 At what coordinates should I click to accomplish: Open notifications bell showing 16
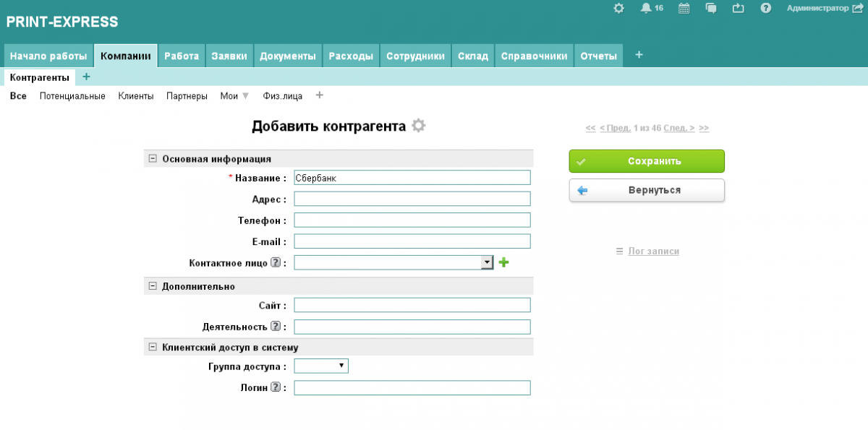point(646,8)
